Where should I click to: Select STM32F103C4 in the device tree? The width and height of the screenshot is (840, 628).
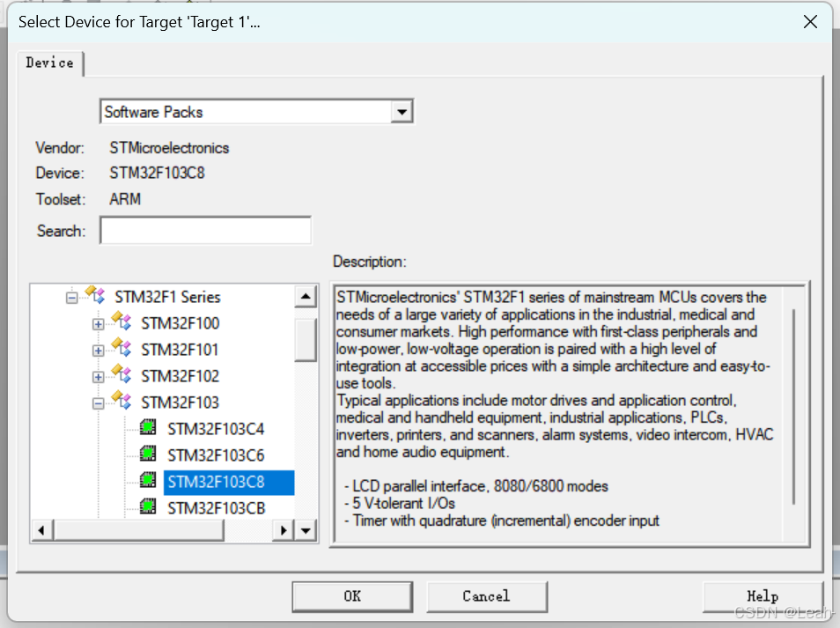point(216,429)
